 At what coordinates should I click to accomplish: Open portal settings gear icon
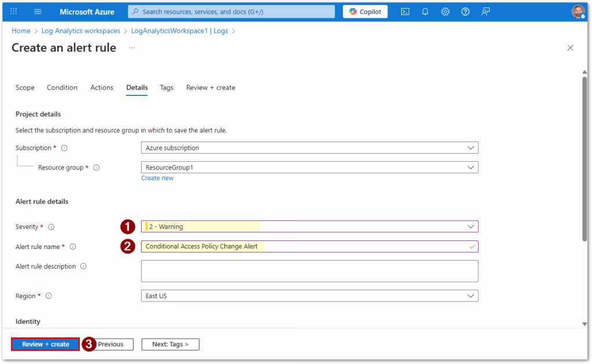tap(445, 12)
